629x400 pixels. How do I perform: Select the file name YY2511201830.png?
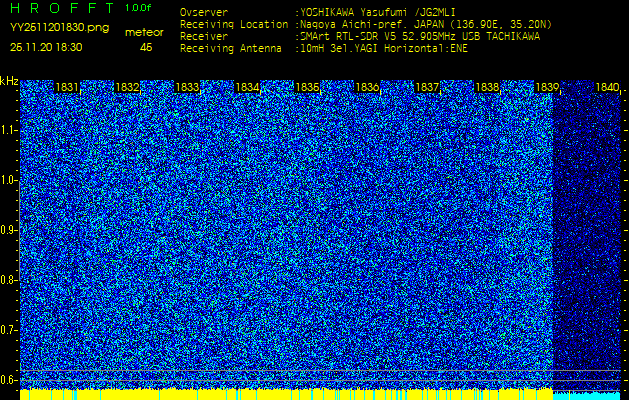coord(59,28)
